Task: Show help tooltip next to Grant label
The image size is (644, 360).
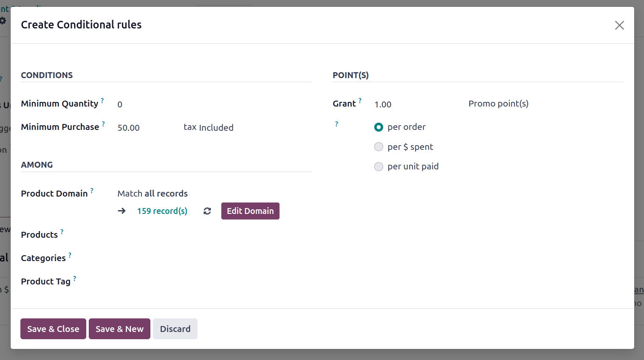Action: [360, 101]
